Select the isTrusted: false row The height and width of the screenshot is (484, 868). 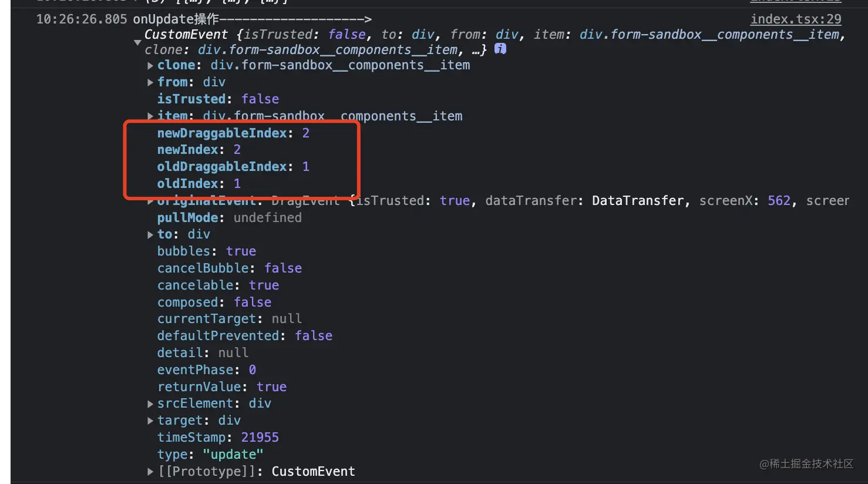pos(218,99)
